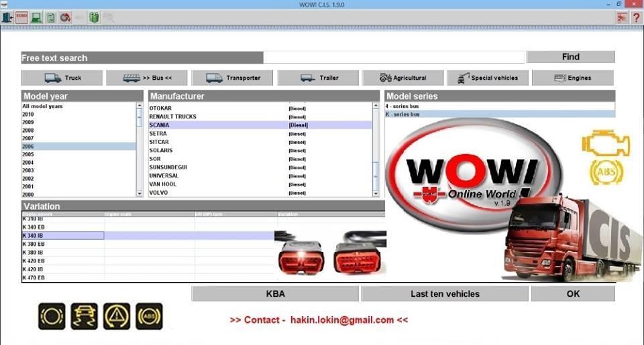Click the Model year list down arrow
Viewport: 644px width, 345px height.
[x=140, y=194]
